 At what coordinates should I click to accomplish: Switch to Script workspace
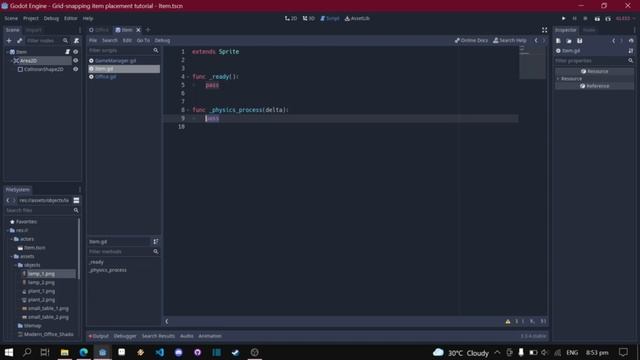tap(330, 18)
